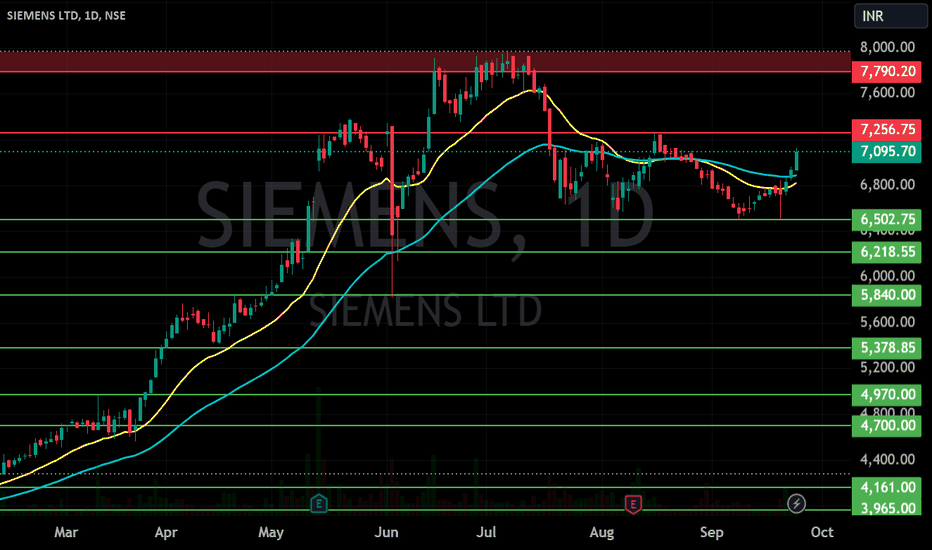The width and height of the screenshot is (932, 550).
Task: Click the 4,400.00 price axis label
Action: 887,459
